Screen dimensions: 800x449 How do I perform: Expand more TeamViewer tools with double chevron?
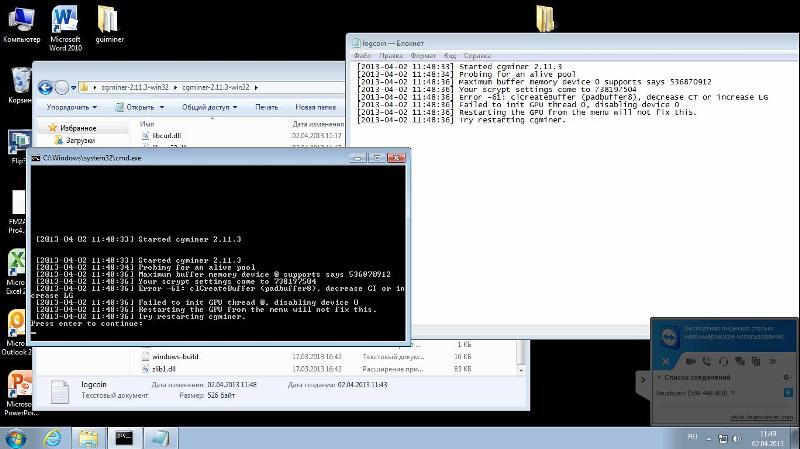point(772,361)
